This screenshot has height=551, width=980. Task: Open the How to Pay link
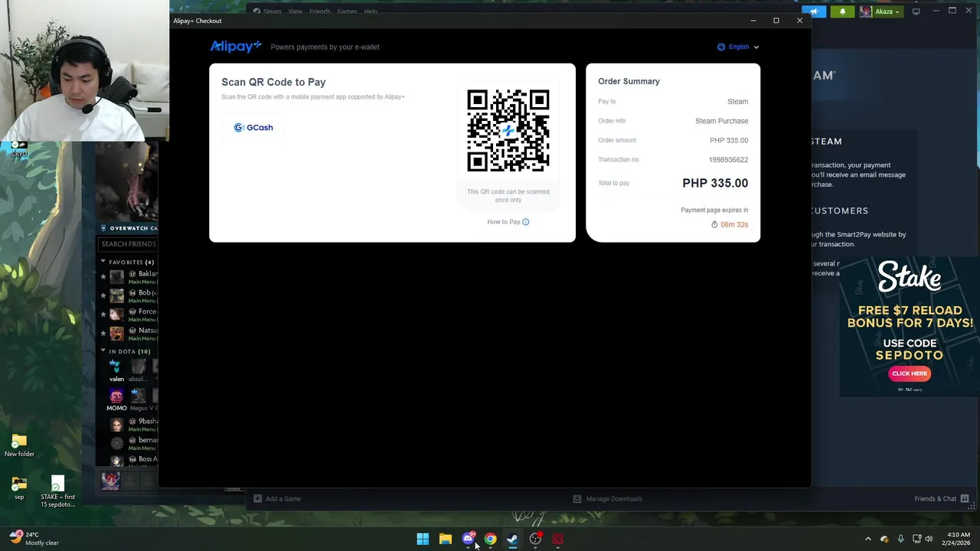point(508,222)
